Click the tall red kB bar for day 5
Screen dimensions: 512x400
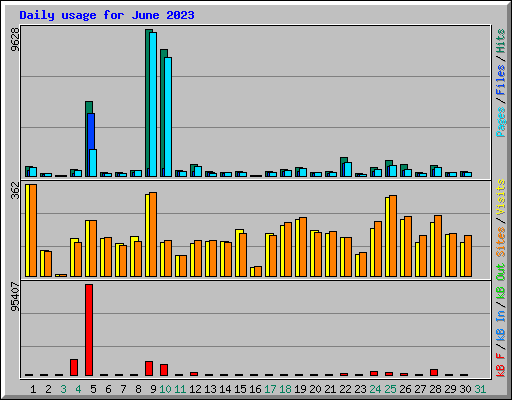tap(89, 330)
